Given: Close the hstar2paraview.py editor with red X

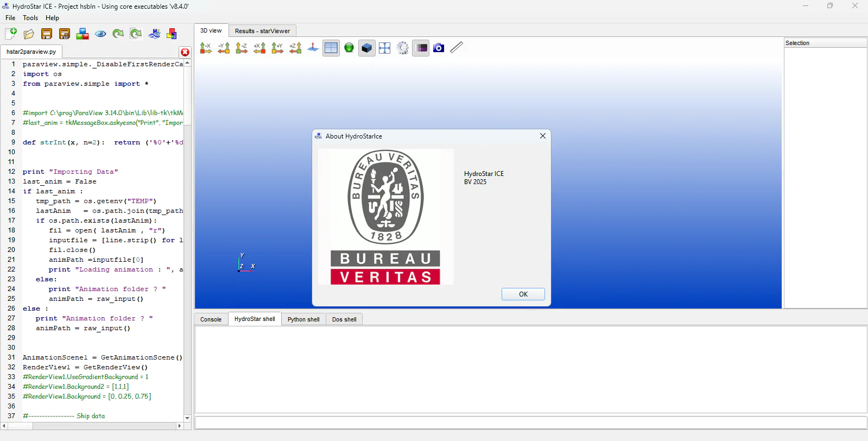Looking at the screenshot, I should [185, 52].
